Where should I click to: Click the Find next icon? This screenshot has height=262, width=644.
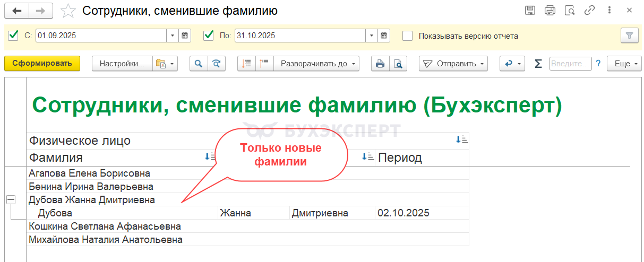pos(216,64)
